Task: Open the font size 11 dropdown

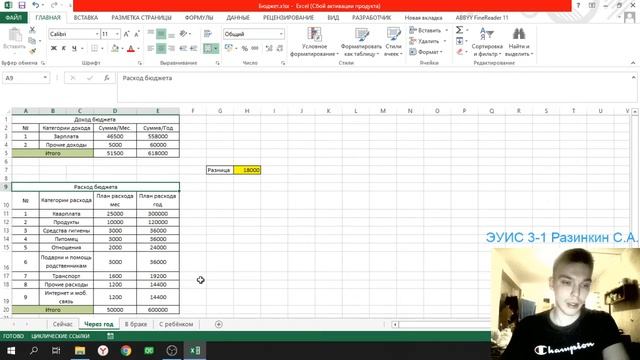Action: 118,34
